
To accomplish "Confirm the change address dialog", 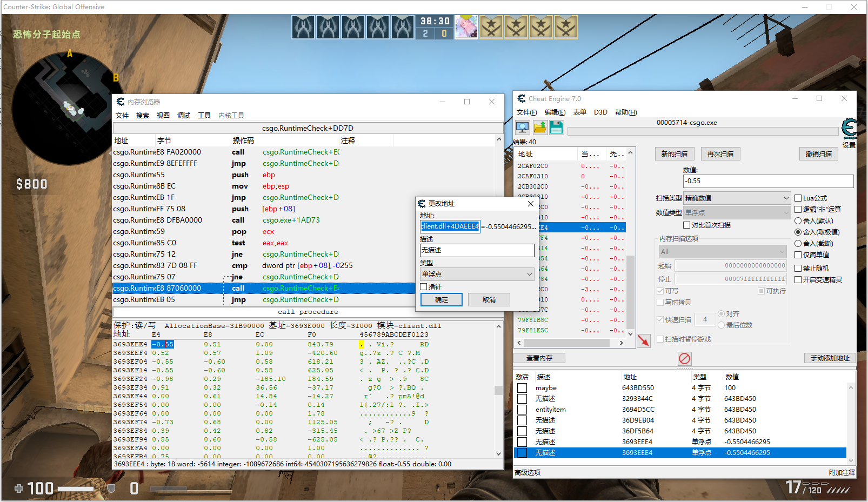I will point(442,300).
